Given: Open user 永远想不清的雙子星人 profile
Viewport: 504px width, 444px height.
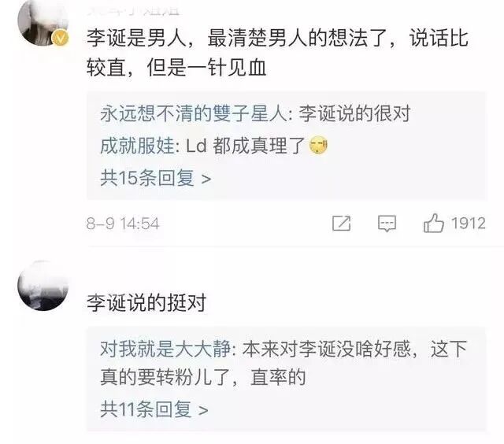Looking at the screenshot, I should (195, 113).
